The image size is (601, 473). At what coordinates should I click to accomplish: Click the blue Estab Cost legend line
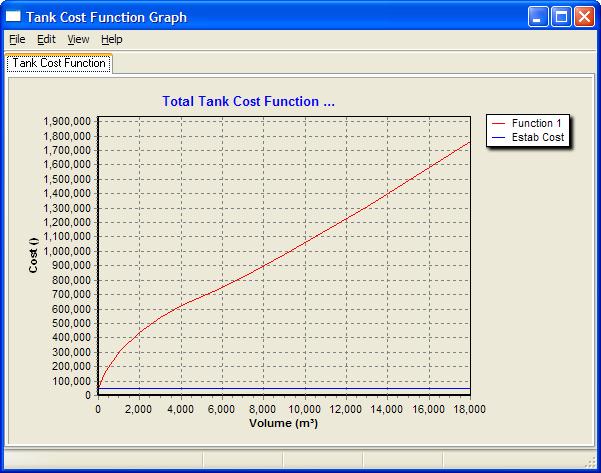(498, 137)
